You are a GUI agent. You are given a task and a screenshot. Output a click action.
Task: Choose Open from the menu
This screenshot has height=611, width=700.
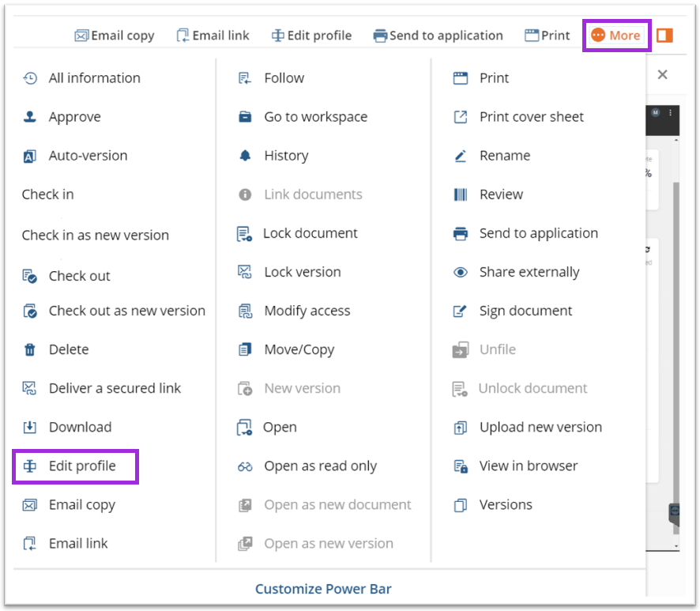pos(267,428)
